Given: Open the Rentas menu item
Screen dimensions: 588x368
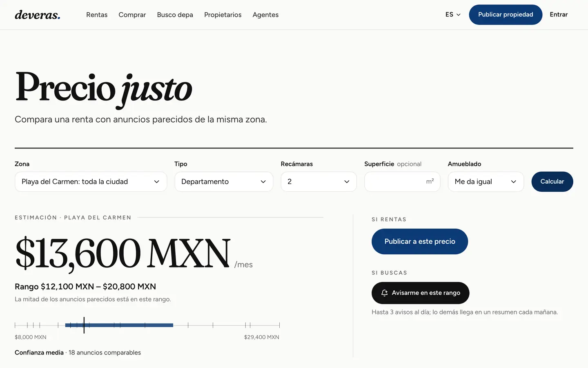Looking at the screenshot, I should pos(97,15).
